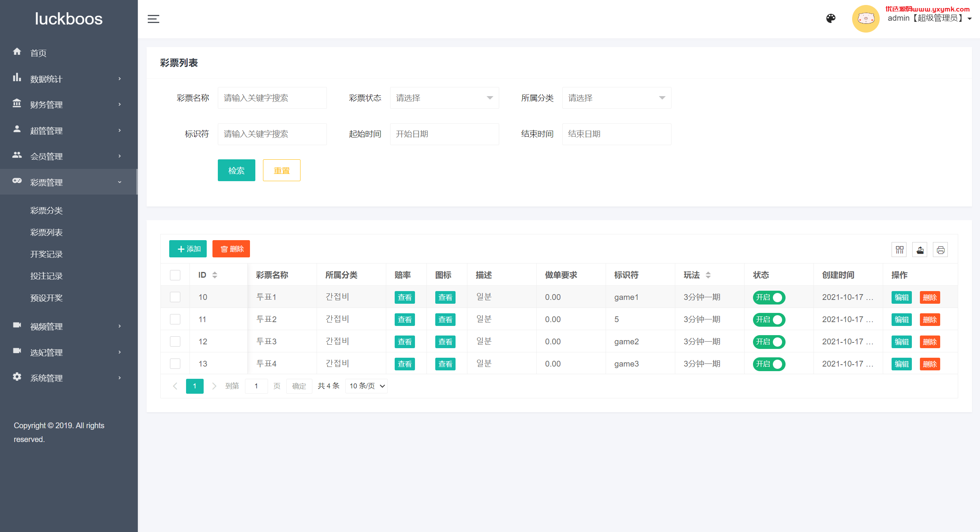980x532 pixels.
Task: Open the 彩票状态 dropdown
Action: point(444,98)
